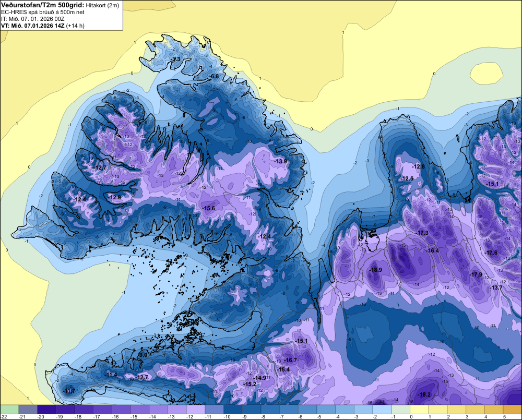Viewport: 522px width, 420px height.
Task: Click the -15.6 temperature label
Action: (208, 208)
